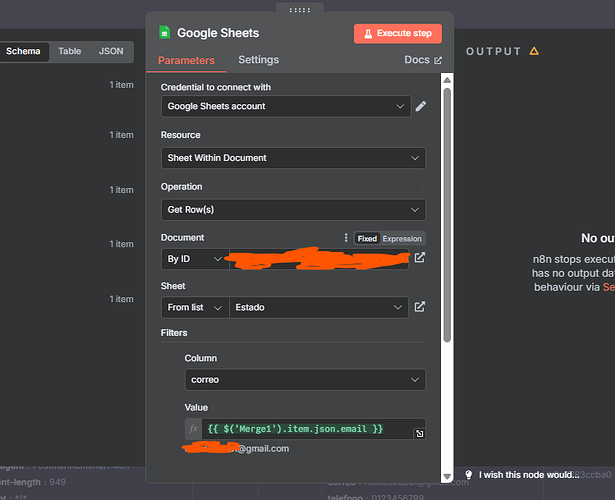Expand the Resource dropdown Sheet Within Document

tap(293, 158)
